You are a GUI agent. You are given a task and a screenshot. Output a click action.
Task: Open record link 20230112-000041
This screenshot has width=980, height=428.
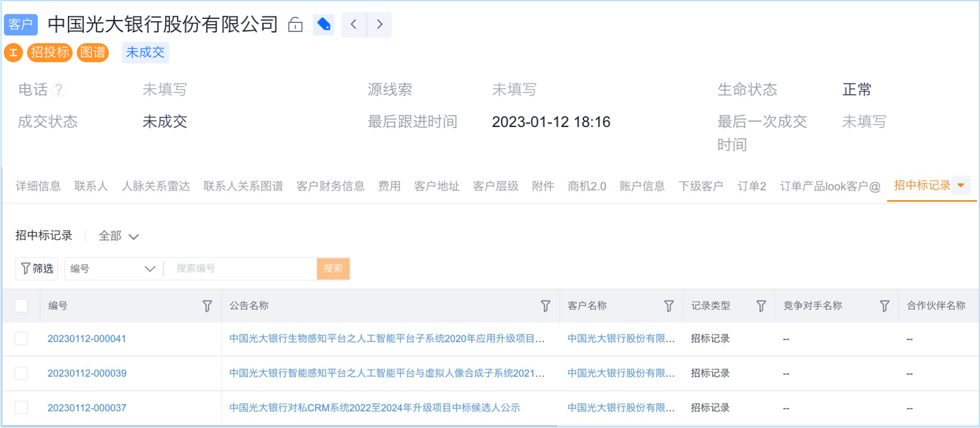87,339
